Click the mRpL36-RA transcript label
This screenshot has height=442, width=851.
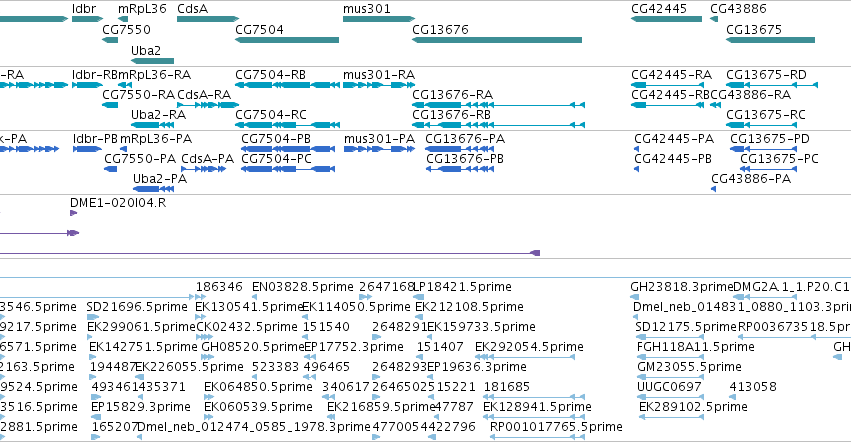pyautogui.click(x=155, y=74)
